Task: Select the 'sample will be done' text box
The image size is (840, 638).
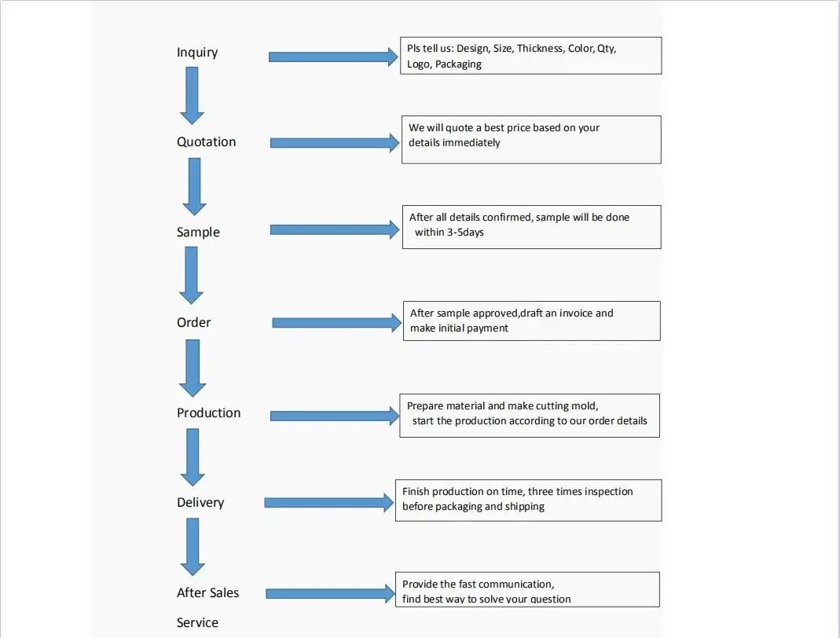Action: (x=531, y=227)
